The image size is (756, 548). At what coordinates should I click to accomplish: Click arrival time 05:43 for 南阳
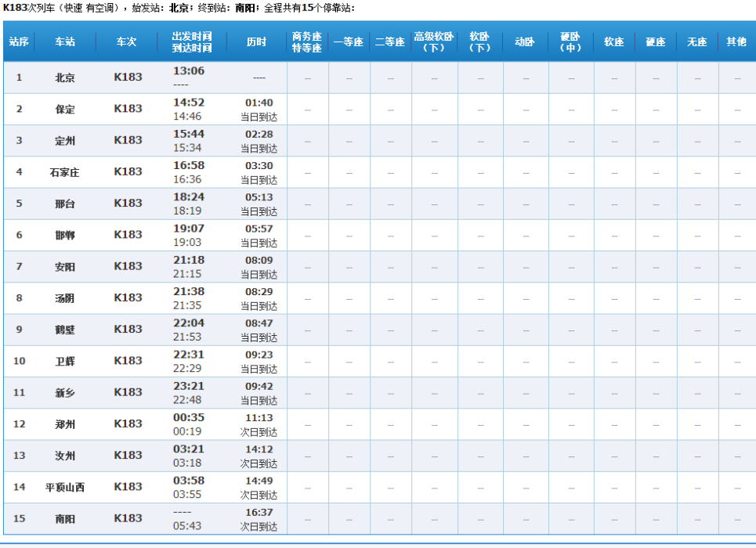[x=187, y=526]
